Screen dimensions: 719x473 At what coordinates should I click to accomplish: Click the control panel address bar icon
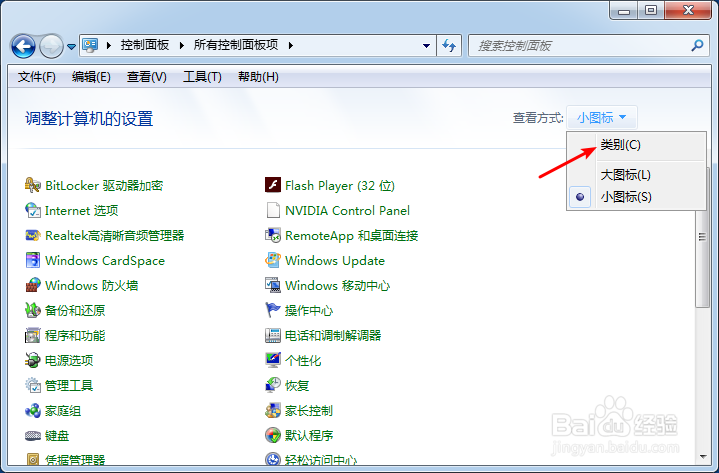(x=90, y=45)
